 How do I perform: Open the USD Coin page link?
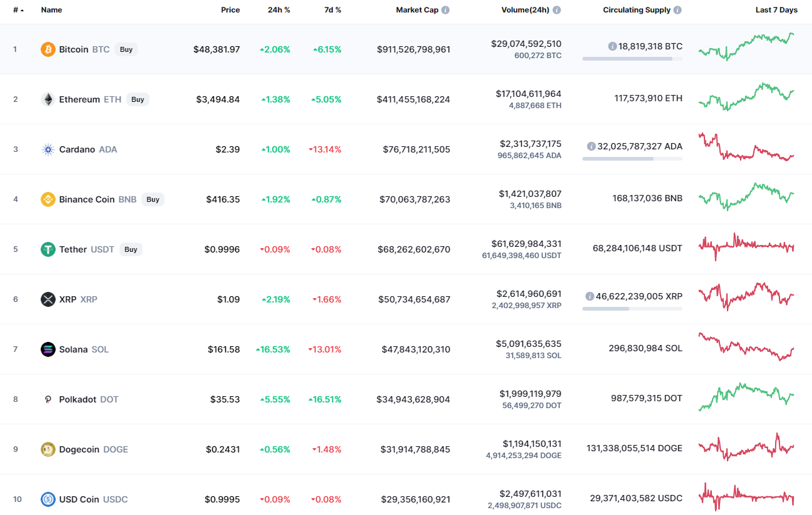coord(94,499)
